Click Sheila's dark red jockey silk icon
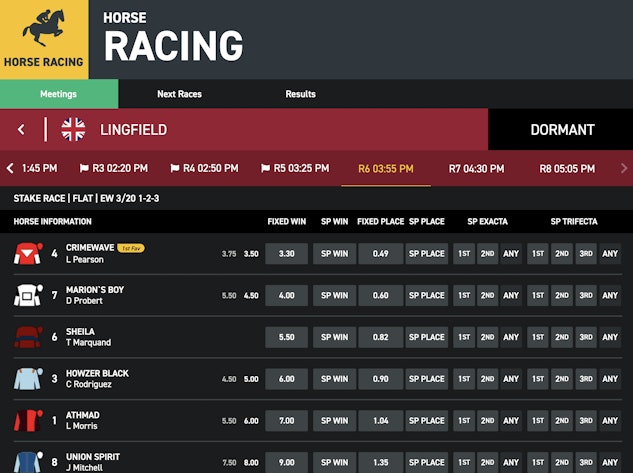 26,337
